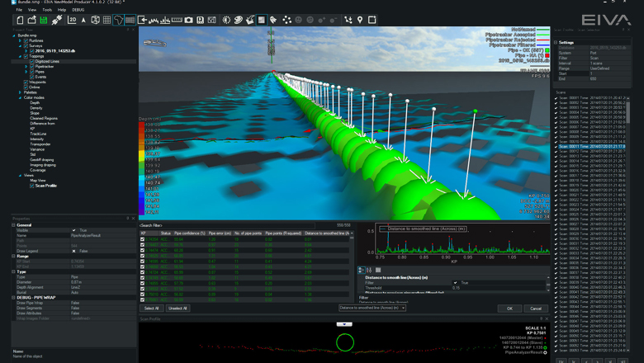
Task: Expand the Pipes tree node
Action: 26,72
